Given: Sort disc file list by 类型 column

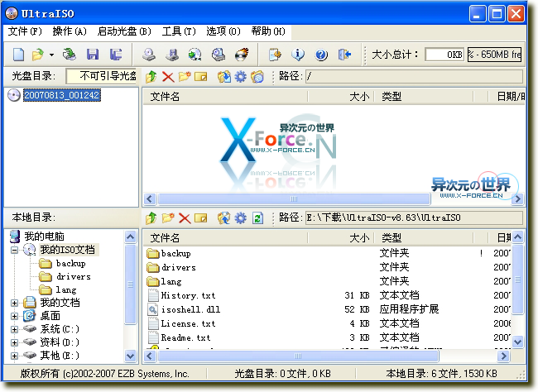Looking at the screenshot, I should [x=424, y=97].
